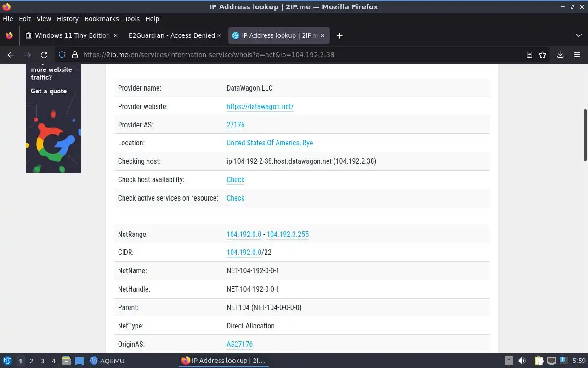Toggle reader view icon in the address bar
This screenshot has width=588, height=368.
coord(530,55)
